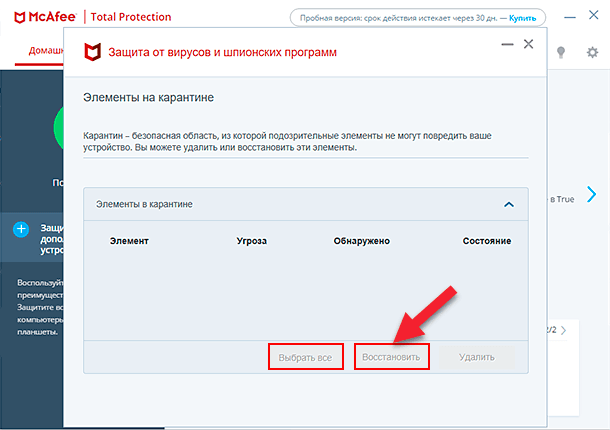Close the virus protection dialog
The height and width of the screenshot is (430, 610).
pyautogui.click(x=528, y=44)
